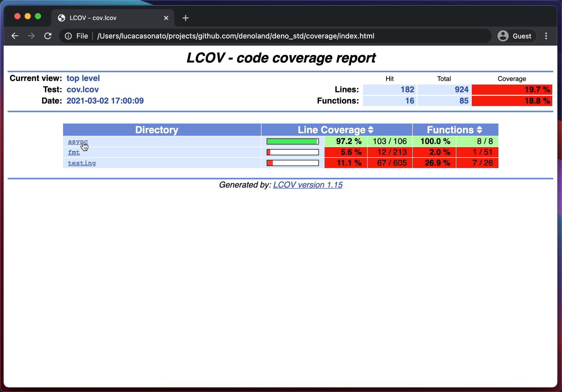This screenshot has height=392, width=562.
Task: Click the 924 total lines value
Action: coord(444,90)
